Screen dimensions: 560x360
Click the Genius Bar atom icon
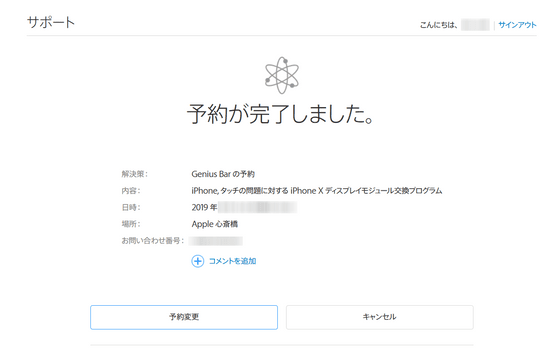click(x=282, y=75)
